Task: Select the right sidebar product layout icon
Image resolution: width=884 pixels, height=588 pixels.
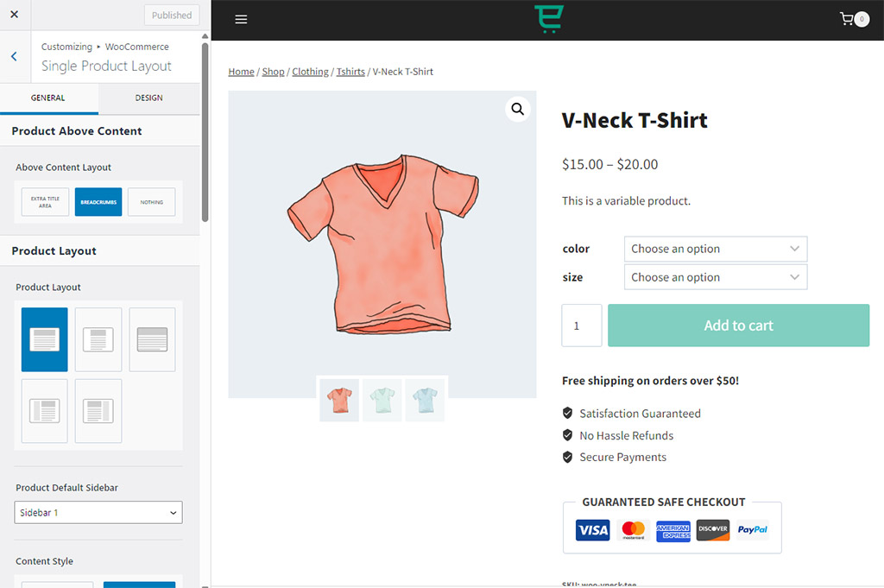Action: (98, 411)
